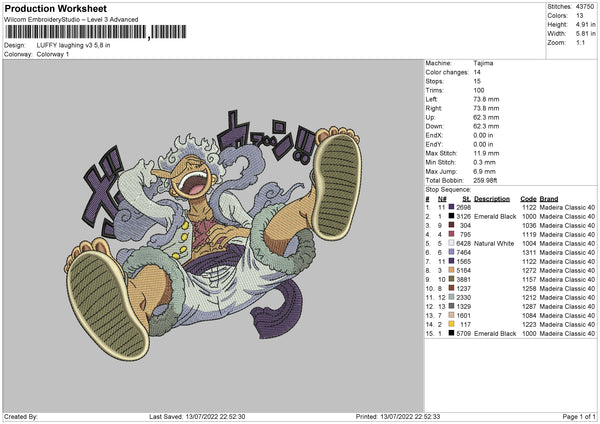Click the black swatch beside stitch count 3126
600x424 pixels.
tap(451, 216)
